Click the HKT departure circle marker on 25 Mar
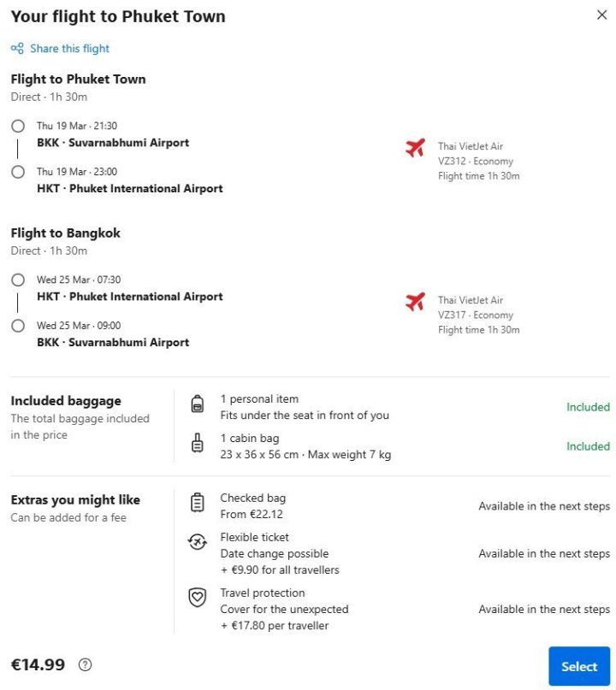616x690 pixels. point(18,280)
